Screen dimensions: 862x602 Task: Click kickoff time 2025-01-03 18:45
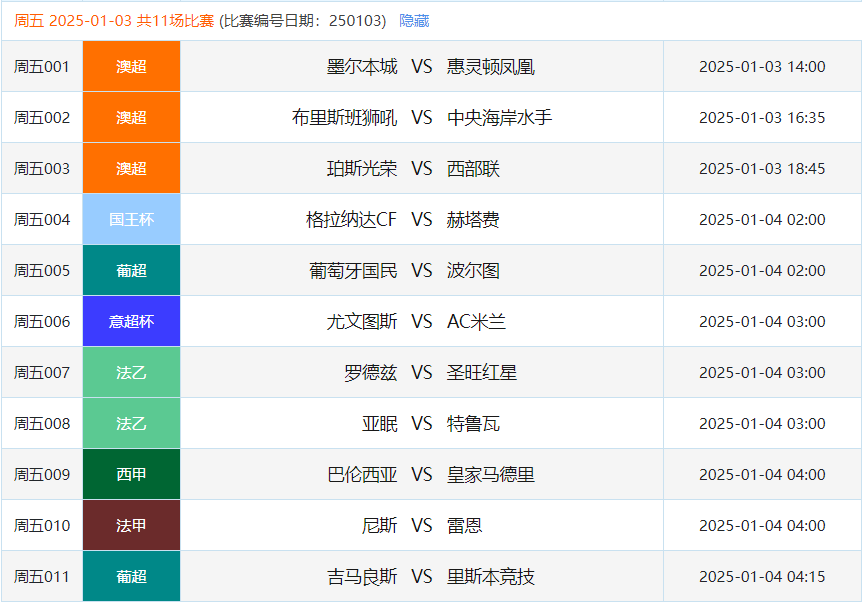click(762, 169)
